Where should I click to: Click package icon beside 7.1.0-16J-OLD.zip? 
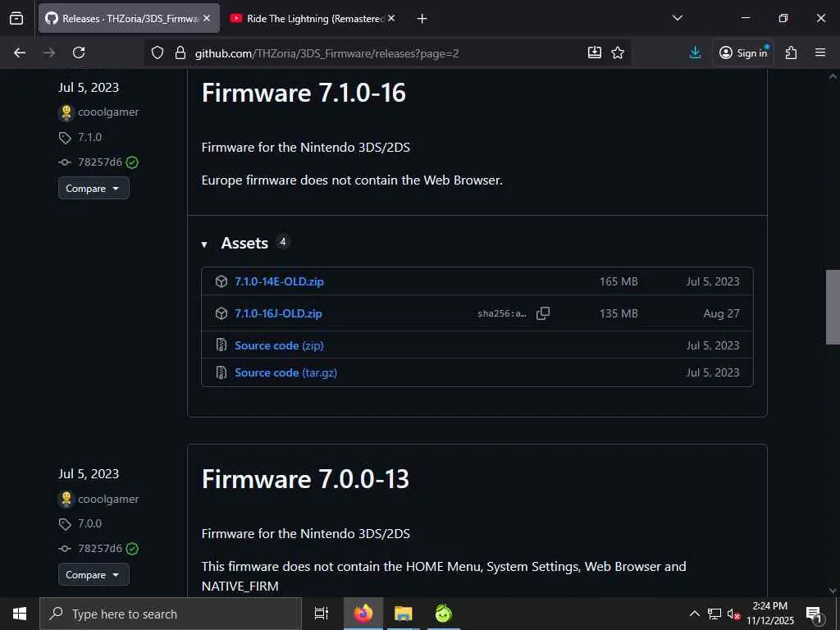point(221,313)
